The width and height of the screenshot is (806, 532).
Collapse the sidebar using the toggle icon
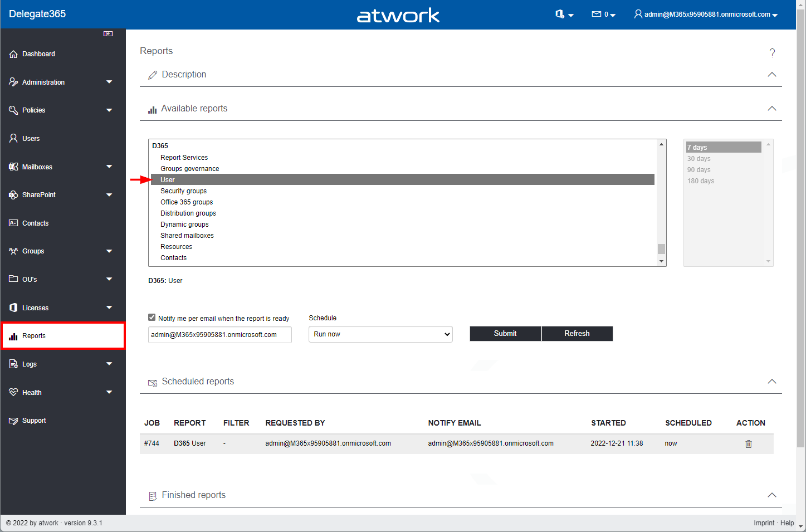coord(108,34)
